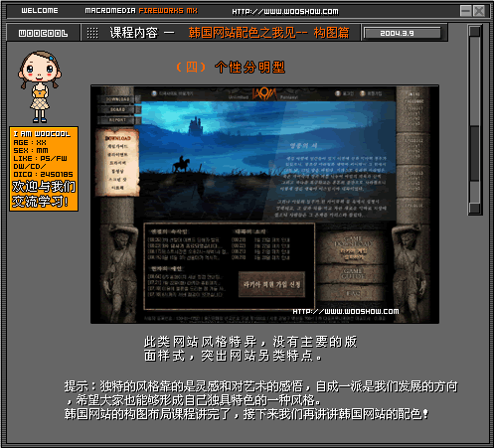Select the WELCOME label in title bar
Image resolution: width=494 pixels, height=448 pixels.
tap(40, 11)
